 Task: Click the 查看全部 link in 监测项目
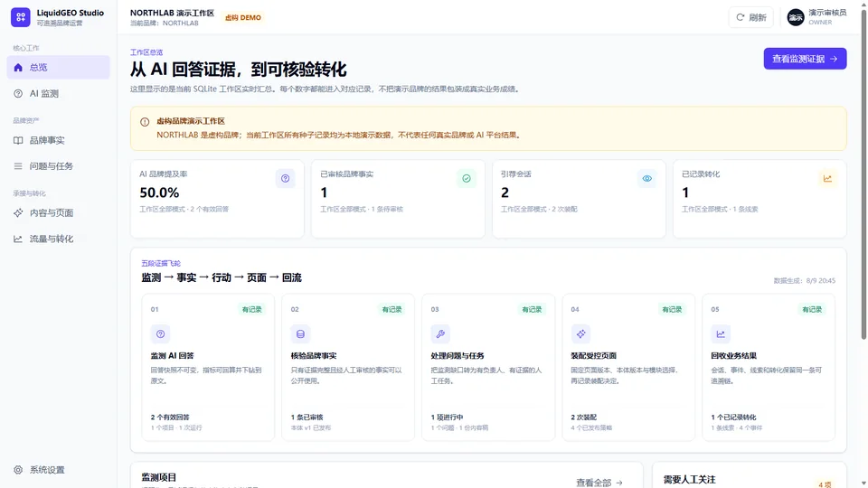tap(599, 483)
